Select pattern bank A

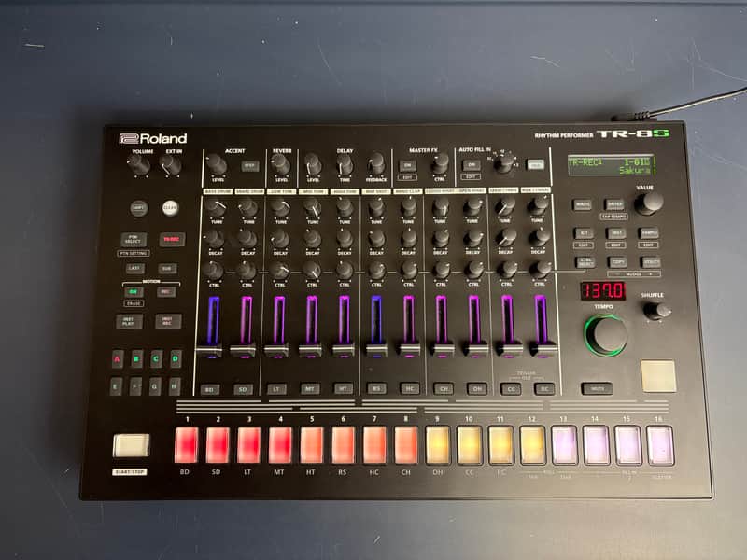click(117, 358)
